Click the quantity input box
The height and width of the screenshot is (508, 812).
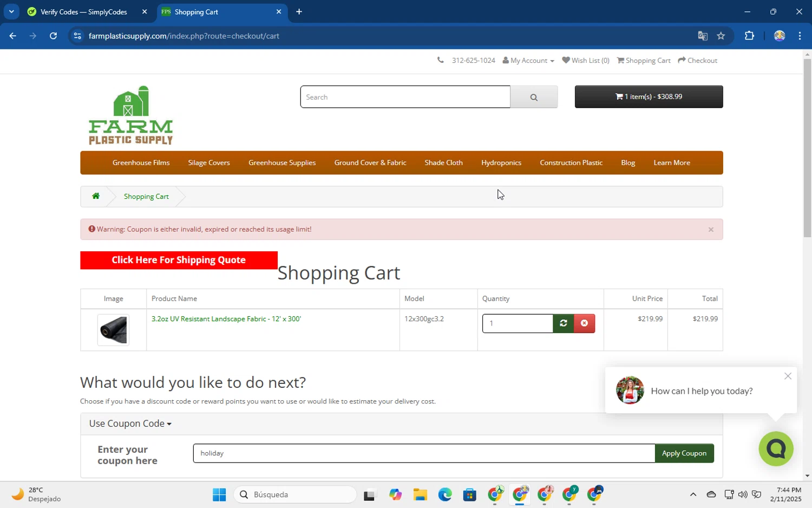point(518,323)
